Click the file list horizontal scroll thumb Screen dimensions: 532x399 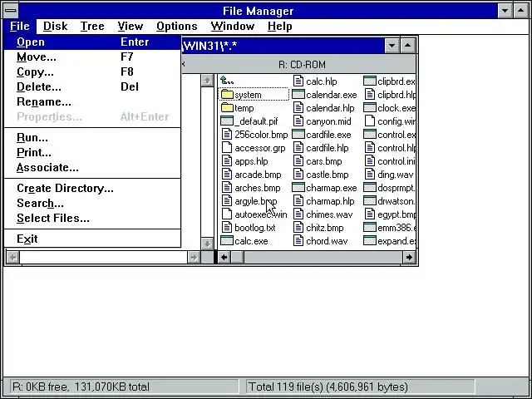237,258
